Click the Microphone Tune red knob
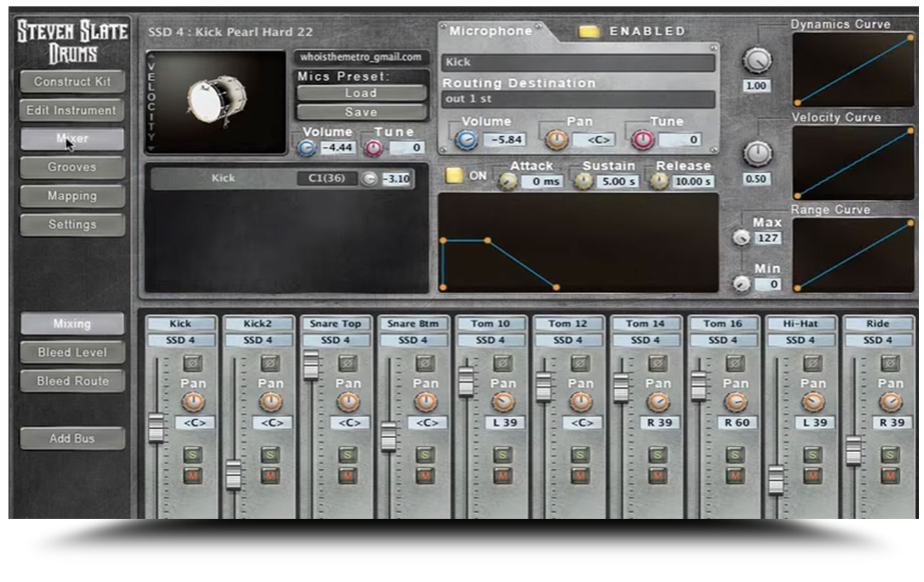Viewport: 924px width, 582px height. point(643,140)
